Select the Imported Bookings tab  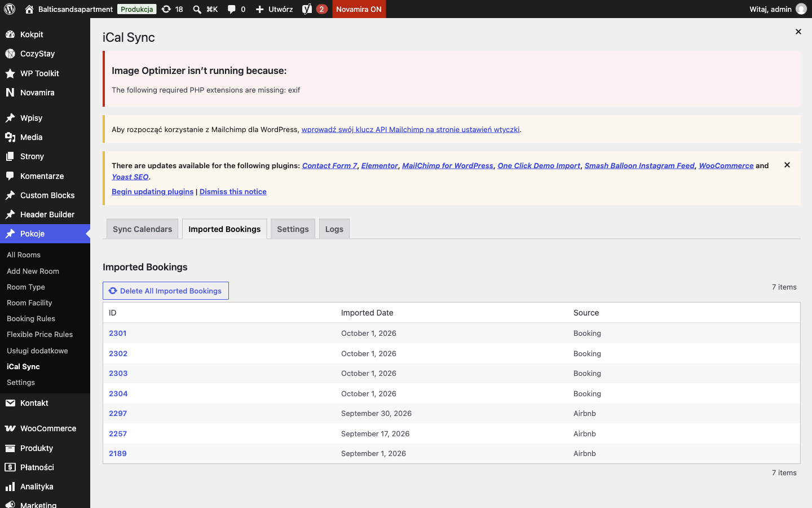point(224,229)
